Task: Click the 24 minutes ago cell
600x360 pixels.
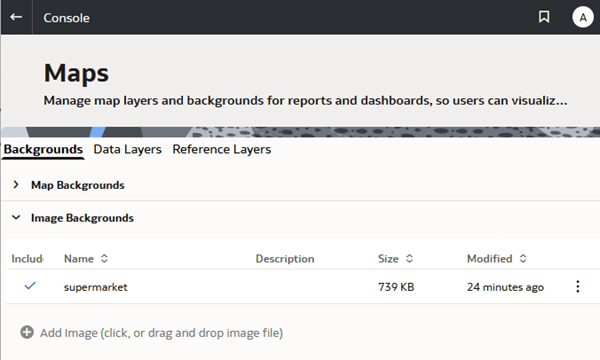Action: [x=505, y=287]
